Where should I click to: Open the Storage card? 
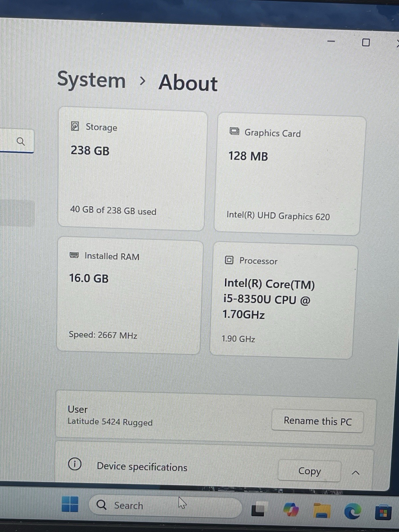click(x=132, y=169)
